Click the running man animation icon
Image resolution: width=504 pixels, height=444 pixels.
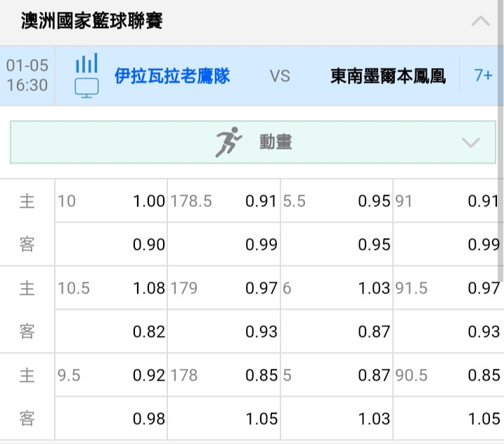(x=228, y=142)
